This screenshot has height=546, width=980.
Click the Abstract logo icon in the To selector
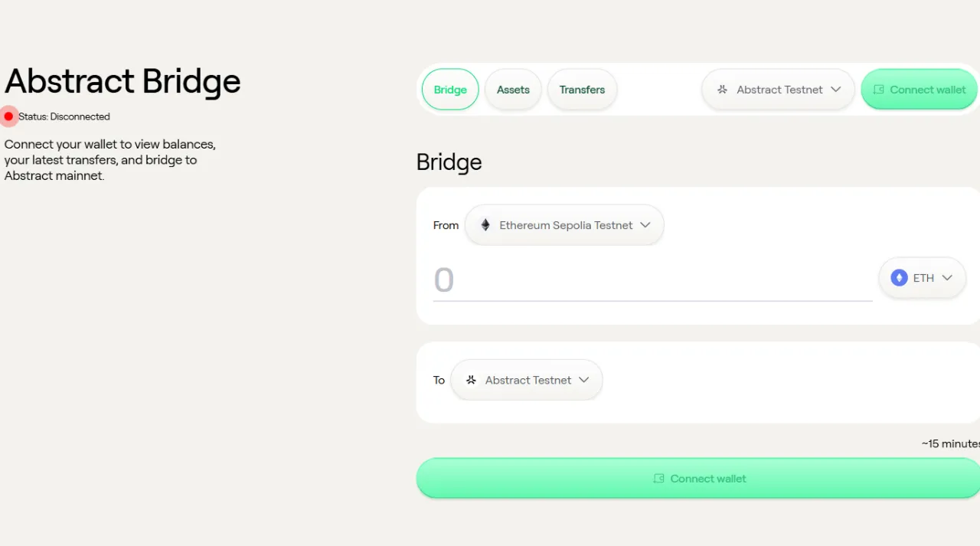click(471, 380)
